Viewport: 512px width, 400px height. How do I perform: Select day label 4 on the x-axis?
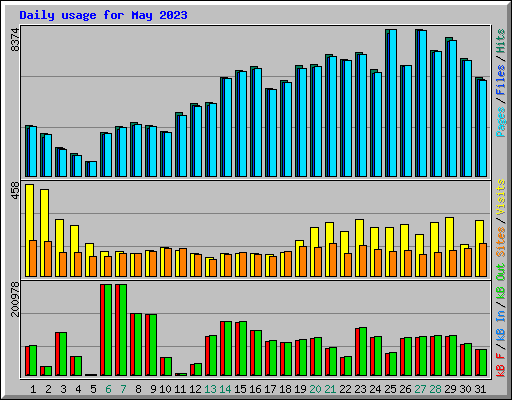78,389
